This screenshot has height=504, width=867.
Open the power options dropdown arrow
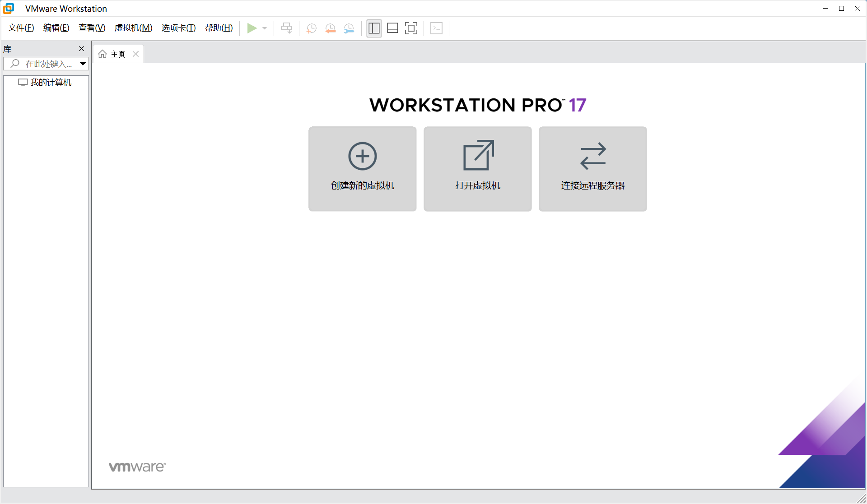265,28
